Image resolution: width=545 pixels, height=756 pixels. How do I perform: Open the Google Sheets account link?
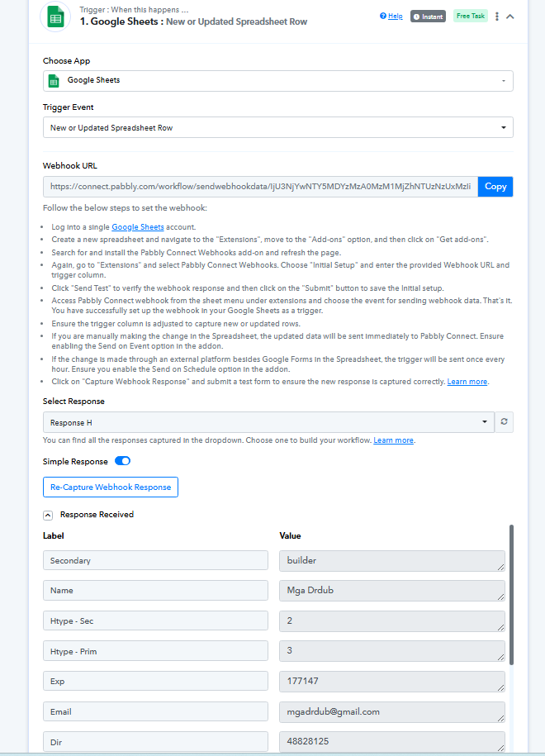pyautogui.click(x=138, y=226)
